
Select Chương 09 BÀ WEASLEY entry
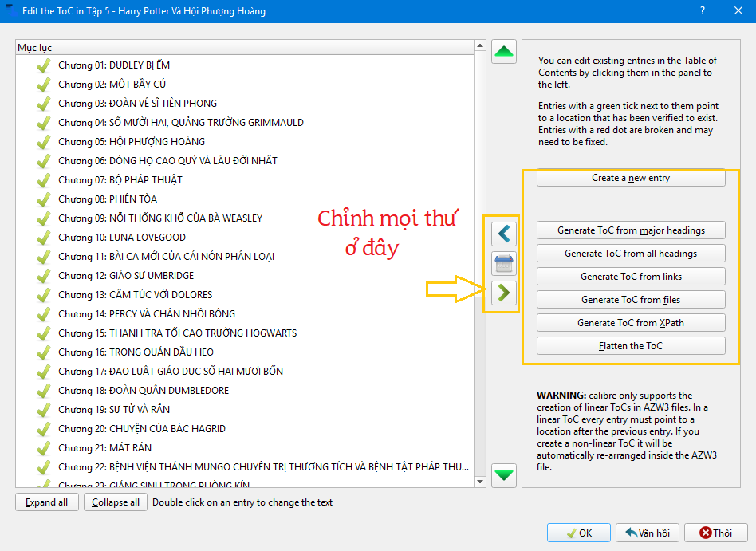(160, 218)
